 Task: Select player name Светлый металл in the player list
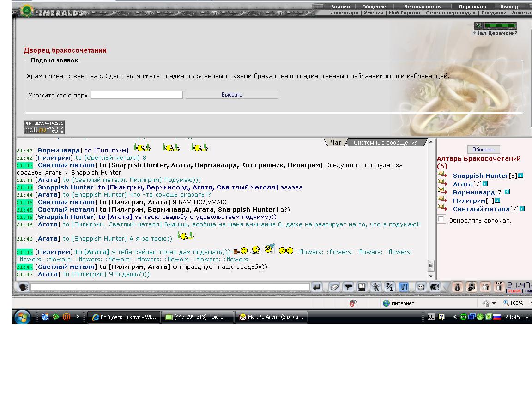click(x=481, y=209)
